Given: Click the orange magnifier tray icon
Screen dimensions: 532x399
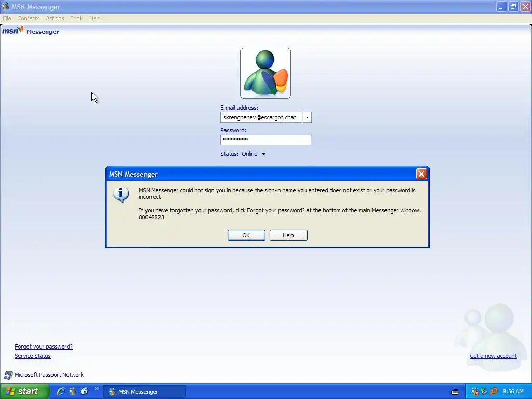Looking at the screenshot, I should click(494, 392).
